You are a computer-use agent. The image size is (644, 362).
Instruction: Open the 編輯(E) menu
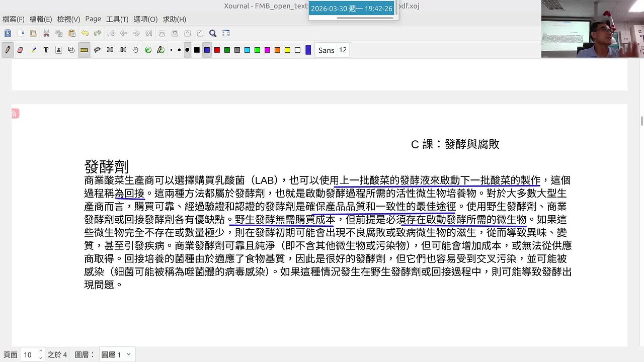click(41, 19)
